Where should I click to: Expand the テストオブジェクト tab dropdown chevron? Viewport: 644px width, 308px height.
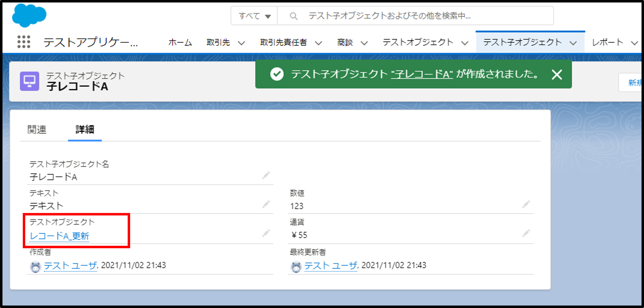point(464,43)
